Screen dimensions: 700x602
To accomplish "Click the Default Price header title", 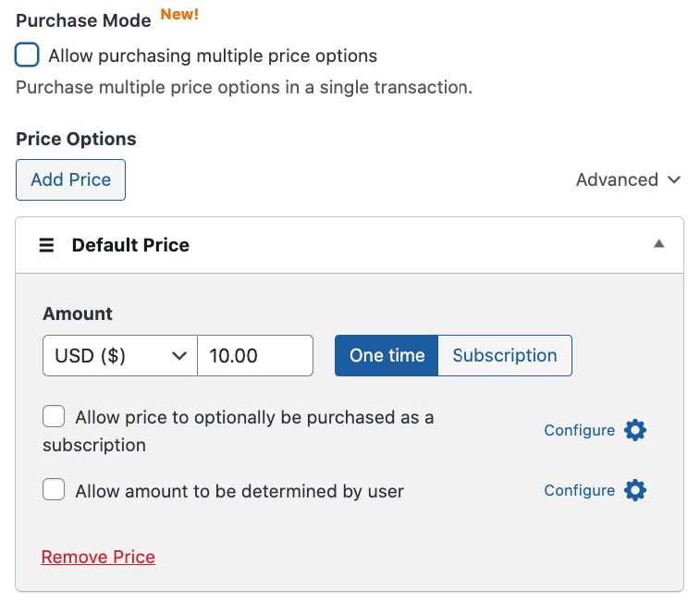I will pos(130,245).
